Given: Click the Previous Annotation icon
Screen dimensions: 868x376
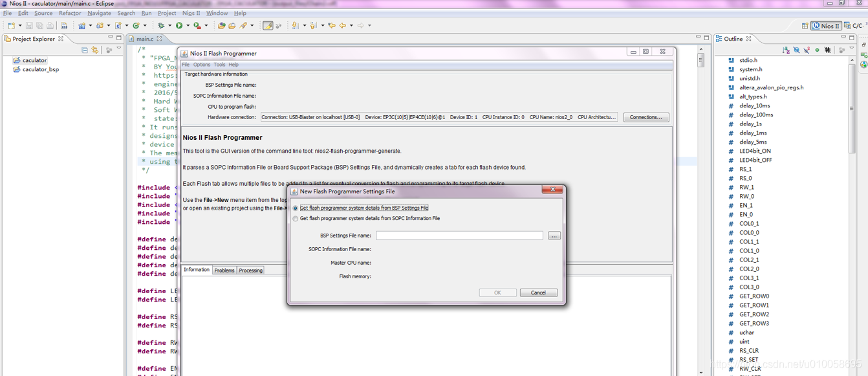Looking at the screenshot, I should pyautogui.click(x=314, y=26).
